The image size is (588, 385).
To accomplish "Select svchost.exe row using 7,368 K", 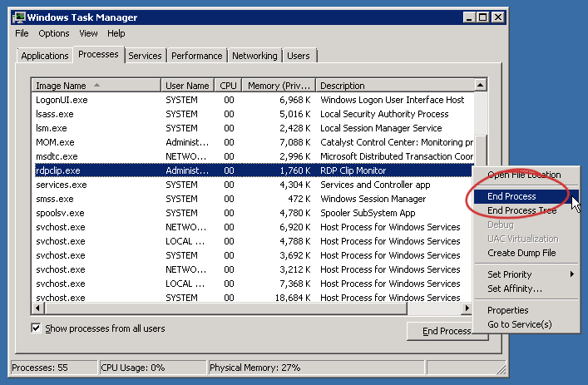I will tap(253, 284).
